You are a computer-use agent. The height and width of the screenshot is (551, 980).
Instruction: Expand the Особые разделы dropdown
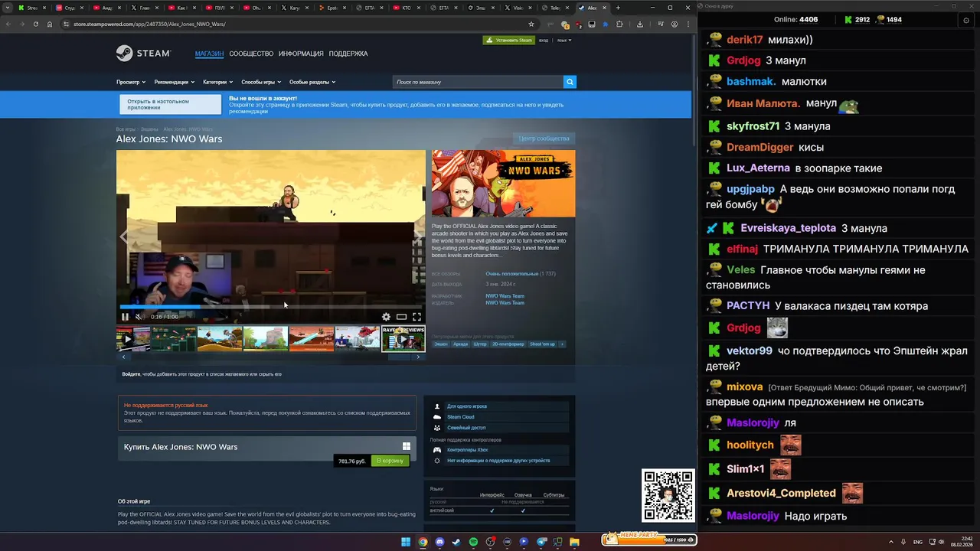(312, 82)
